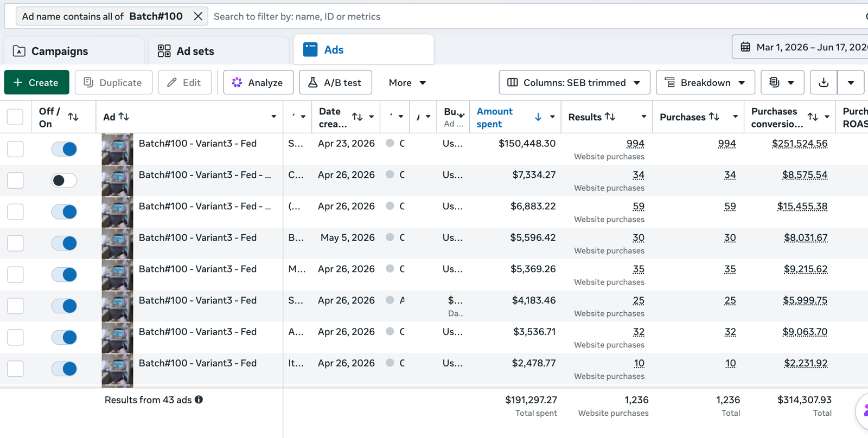Click the calendar icon in date range
Image resolution: width=868 pixels, height=438 pixels.
pos(745,47)
